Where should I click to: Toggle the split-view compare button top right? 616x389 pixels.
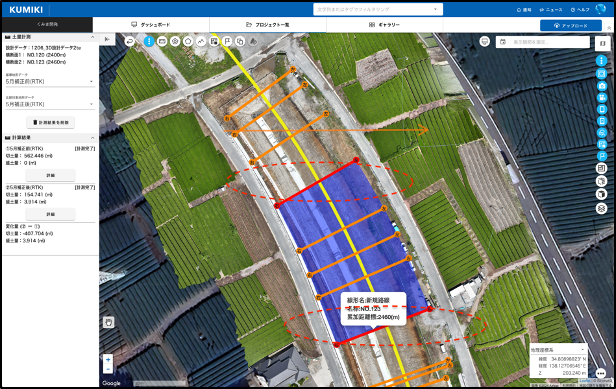click(x=603, y=43)
